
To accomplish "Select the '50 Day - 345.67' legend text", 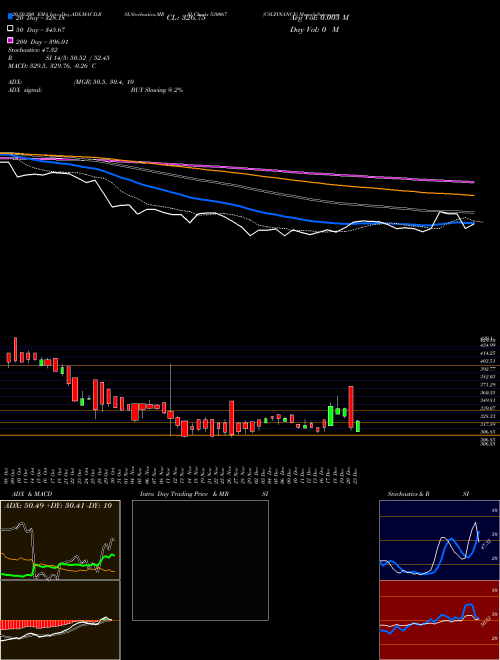I will tap(40, 30).
